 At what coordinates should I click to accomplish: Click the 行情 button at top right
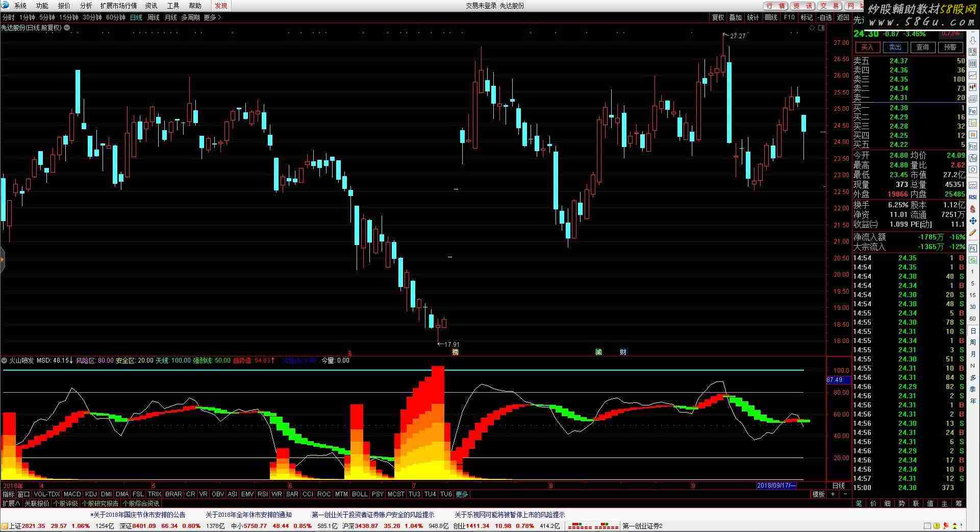point(775,6)
